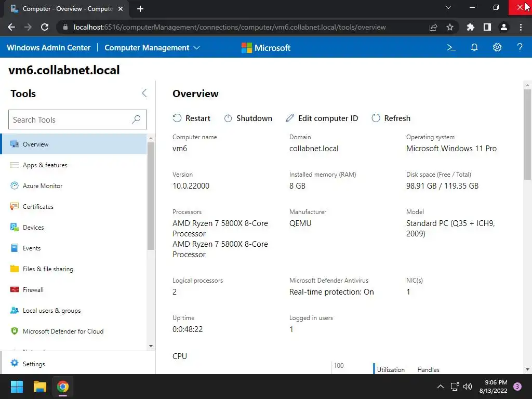
Task: Open Files & file sharing tool
Action: [74, 269]
